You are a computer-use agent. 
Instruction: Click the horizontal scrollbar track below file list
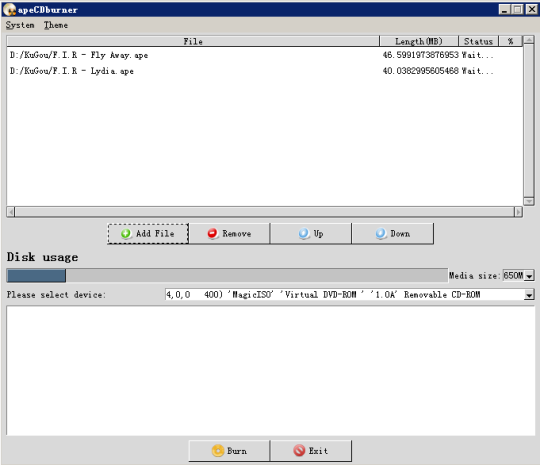click(264, 212)
